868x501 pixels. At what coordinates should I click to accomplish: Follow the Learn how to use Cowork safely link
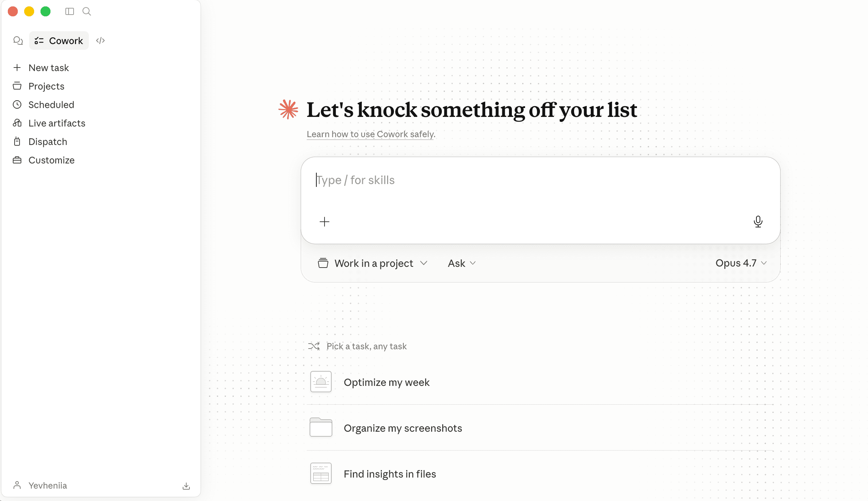tap(371, 134)
